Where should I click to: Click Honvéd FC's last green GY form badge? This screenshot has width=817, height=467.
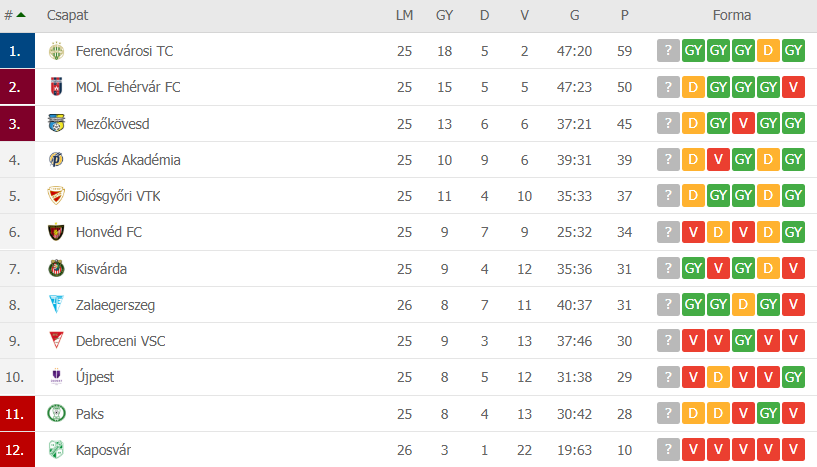[793, 233]
